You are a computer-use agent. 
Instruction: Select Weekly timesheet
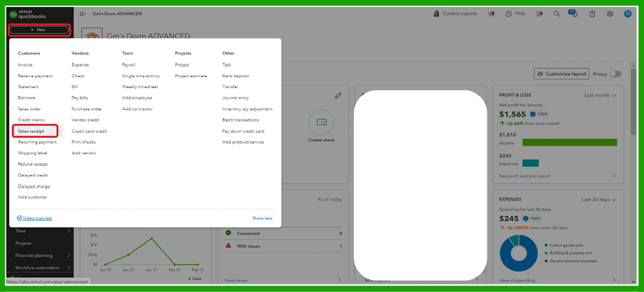tap(140, 86)
